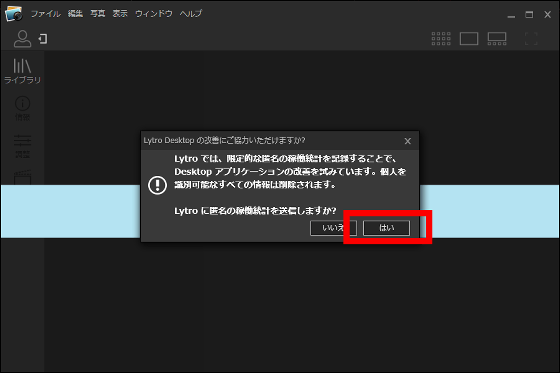Click the Lytro Desktop app logo
Viewport: 560px width, 373px height.
pos(14,14)
